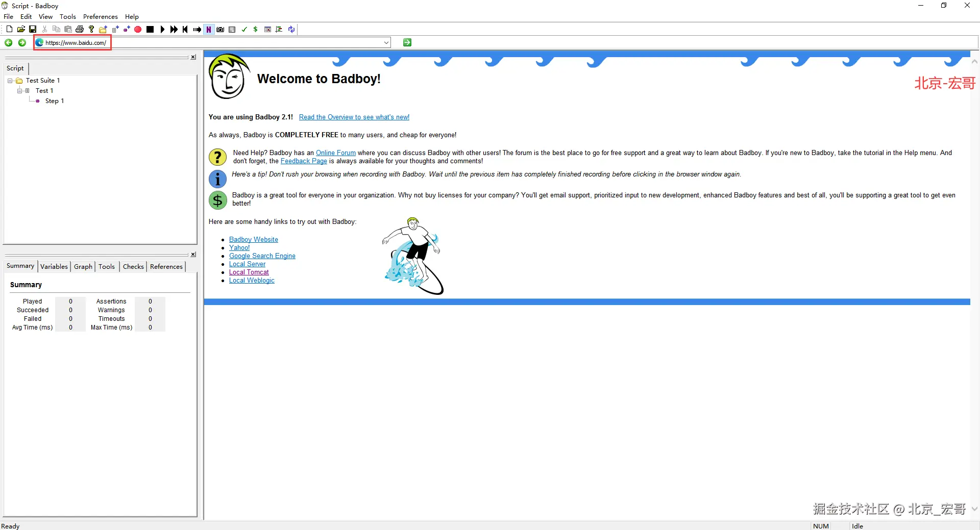Click browser pane scroll down arrow
Viewport: 980px width, 530px height.
[x=974, y=509]
